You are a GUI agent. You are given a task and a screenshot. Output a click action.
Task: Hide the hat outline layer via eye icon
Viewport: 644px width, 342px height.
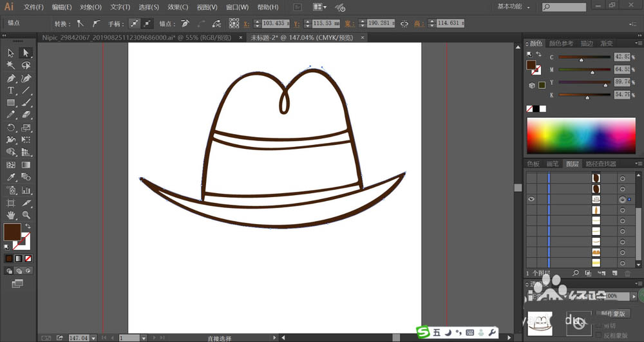[531, 199]
